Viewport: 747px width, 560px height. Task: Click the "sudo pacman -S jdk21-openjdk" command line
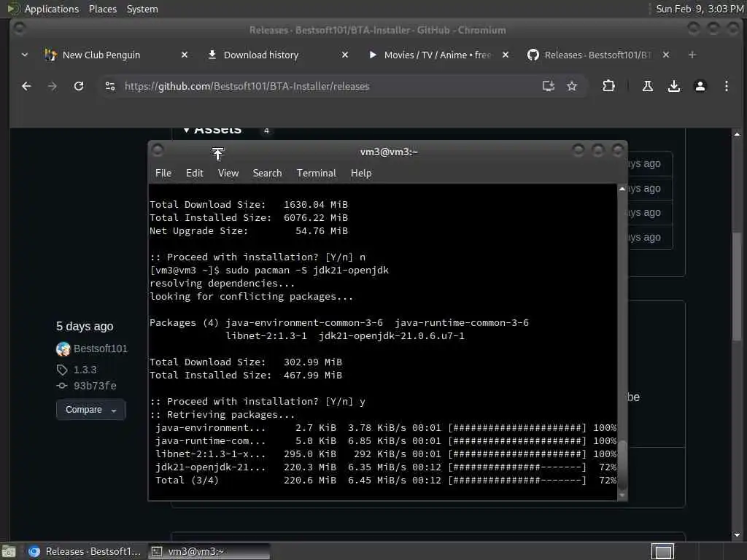307,270
